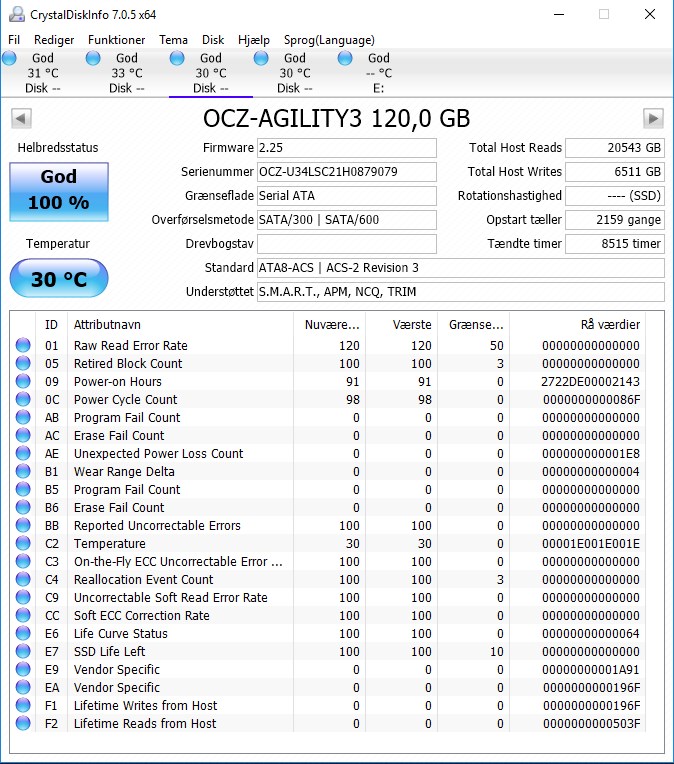This screenshot has height=764, width=674.
Task: Open the Rediger menu
Action: click(54, 40)
